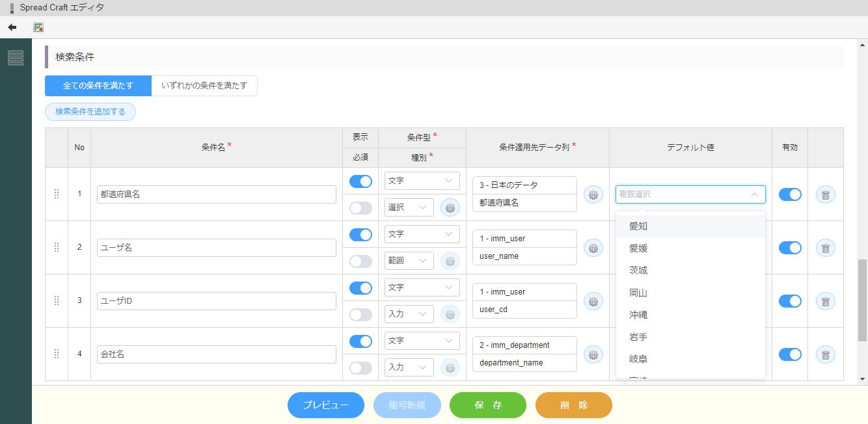The image size is (868, 424).
Task: Click the ユーザID condition name field
Action: coord(216,301)
